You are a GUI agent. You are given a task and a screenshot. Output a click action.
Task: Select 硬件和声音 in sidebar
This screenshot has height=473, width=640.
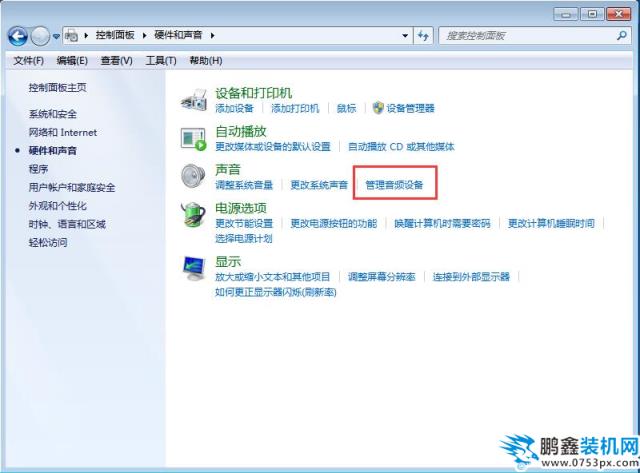pos(53,151)
